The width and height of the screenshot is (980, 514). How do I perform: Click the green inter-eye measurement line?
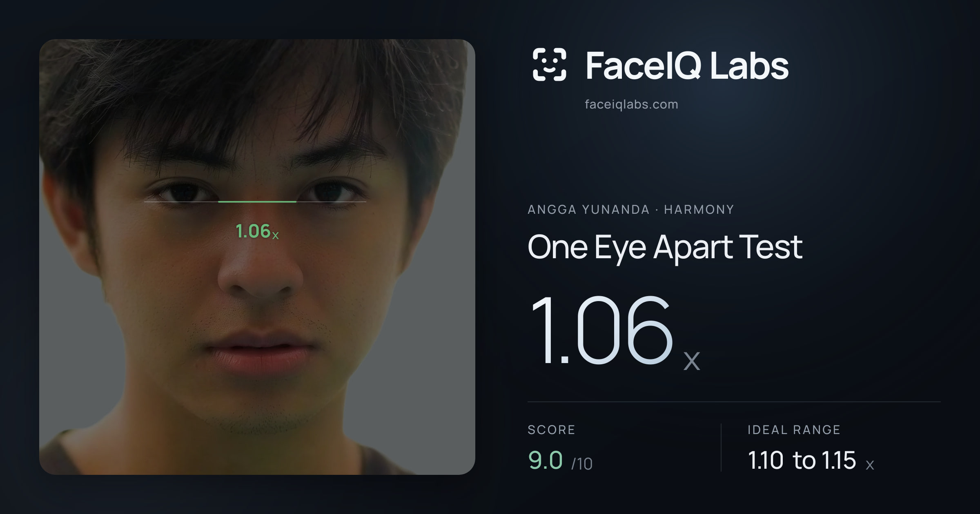(257, 202)
